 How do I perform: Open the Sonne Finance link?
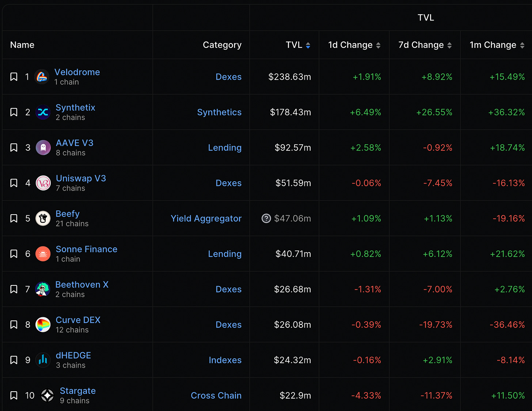87,249
